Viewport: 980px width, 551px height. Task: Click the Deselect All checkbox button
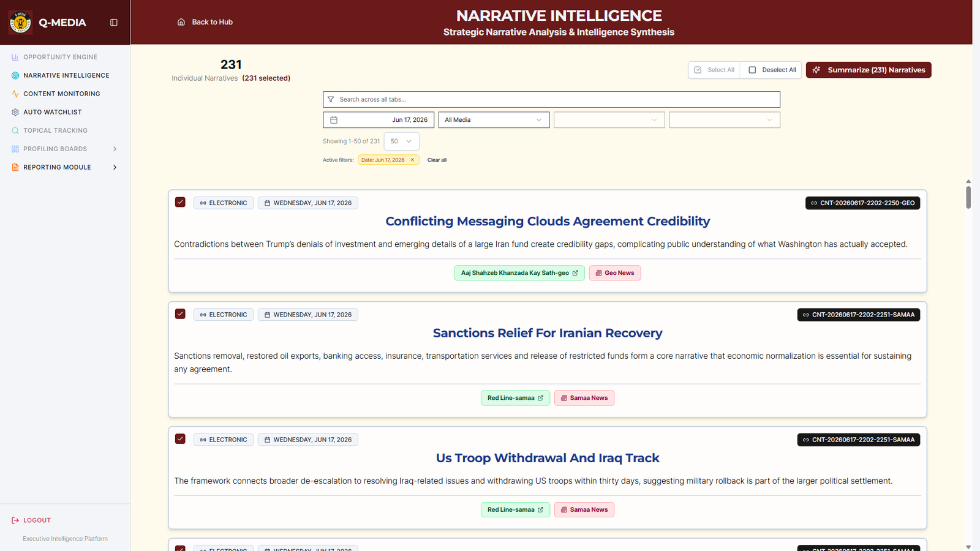(x=772, y=70)
